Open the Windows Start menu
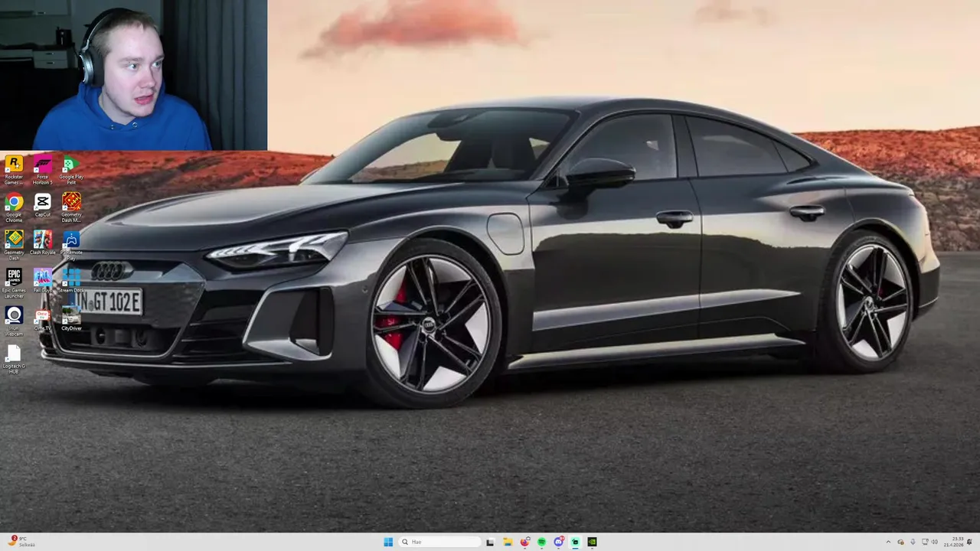 (x=388, y=542)
